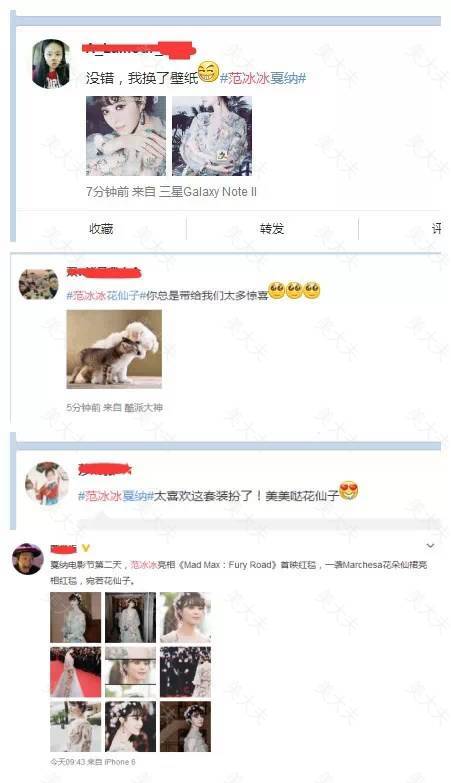
Task: Open top-left photo in nine-image grid
Action: pyautogui.click(x=75, y=617)
